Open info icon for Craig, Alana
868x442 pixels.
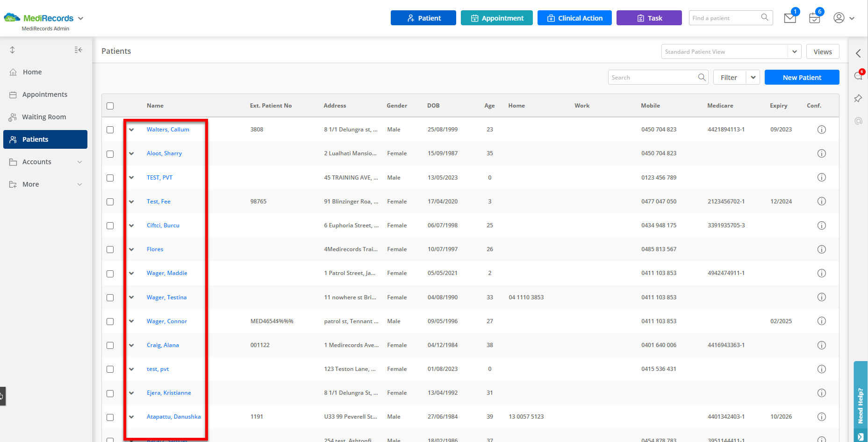pos(822,345)
